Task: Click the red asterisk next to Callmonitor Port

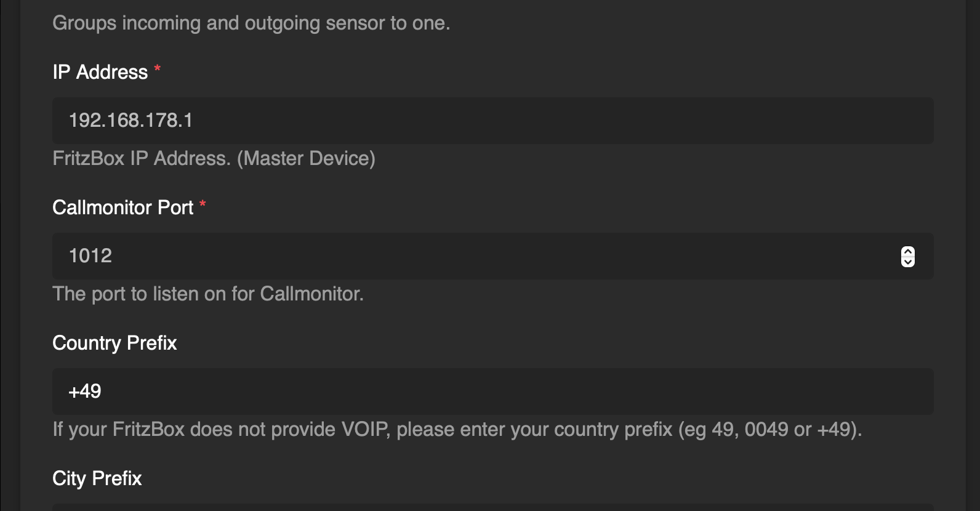Action: (x=203, y=204)
